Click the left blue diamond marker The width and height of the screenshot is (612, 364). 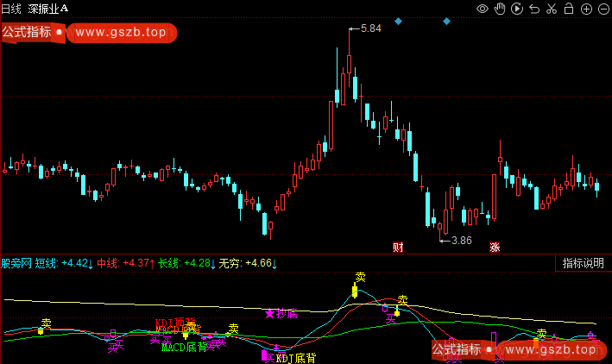[398, 21]
